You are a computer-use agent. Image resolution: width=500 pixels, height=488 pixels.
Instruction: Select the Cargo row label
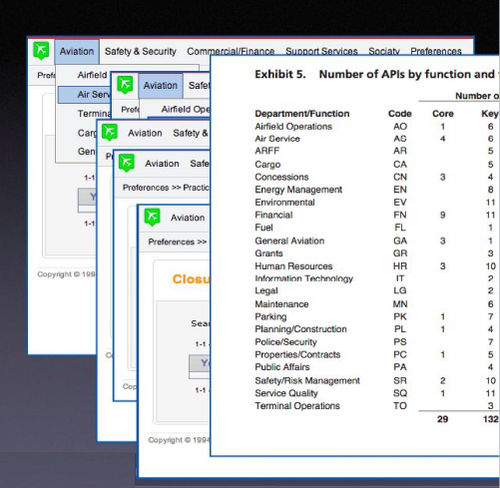[x=268, y=165]
